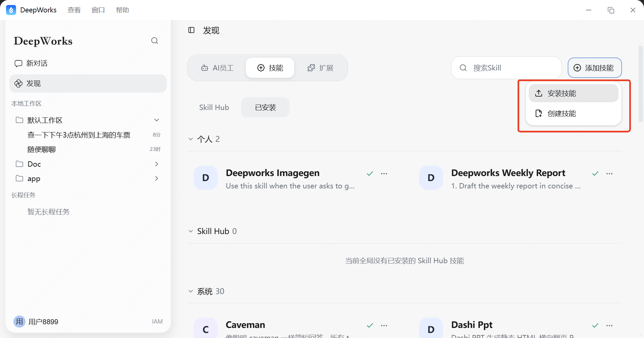Open more options for Caveman

[384, 325]
